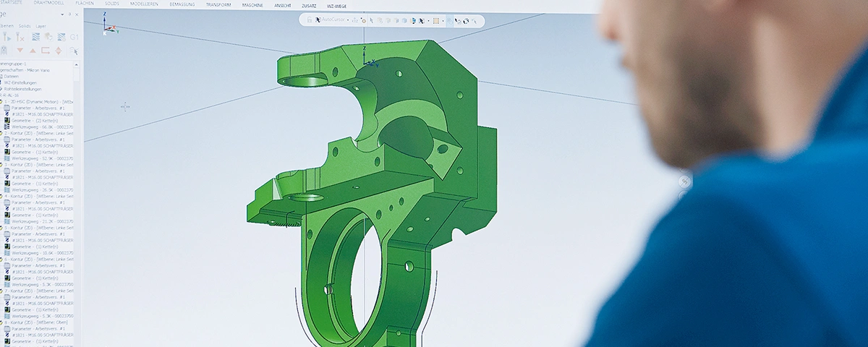
Task: Click the ghost toggle display icon
Action: point(4,51)
